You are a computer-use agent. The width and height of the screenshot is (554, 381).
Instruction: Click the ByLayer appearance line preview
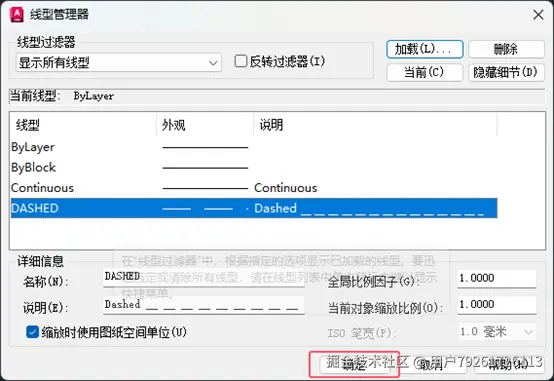[x=205, y=147]
